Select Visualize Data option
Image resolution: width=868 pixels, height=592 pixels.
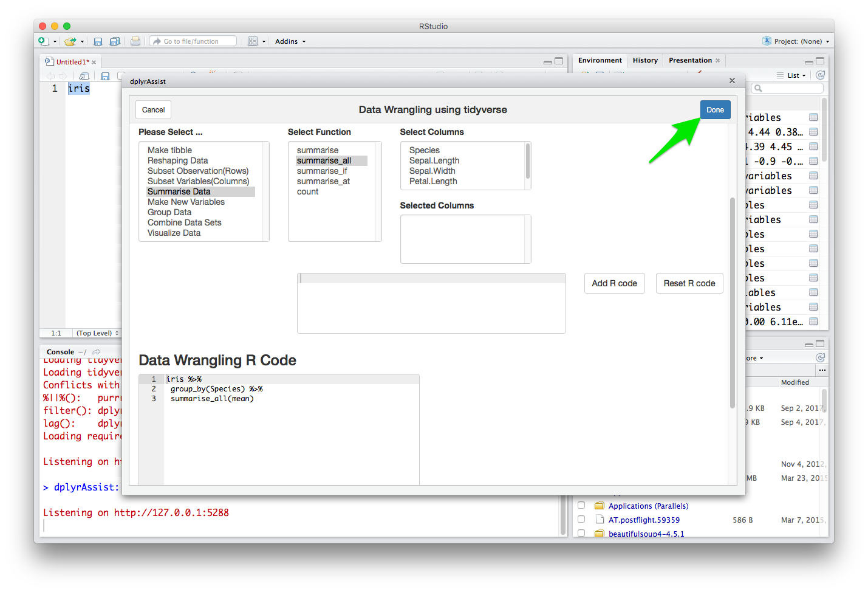[x=200, y=233]
